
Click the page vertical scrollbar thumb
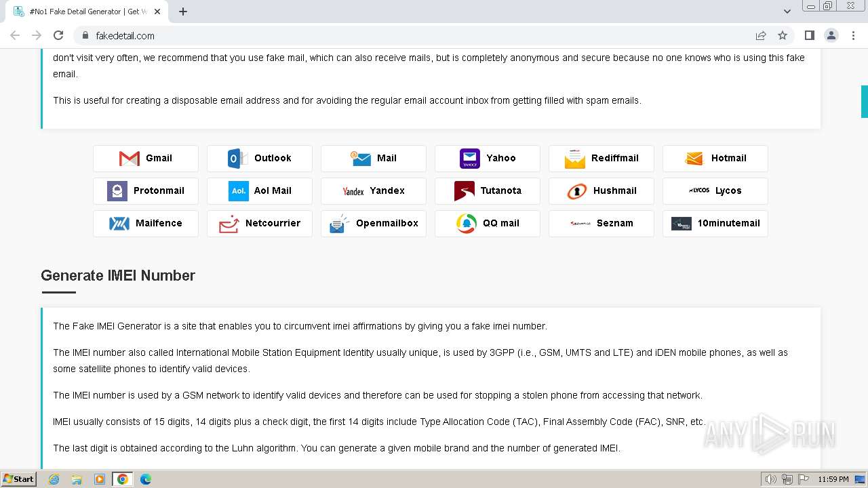pos(865,102)
